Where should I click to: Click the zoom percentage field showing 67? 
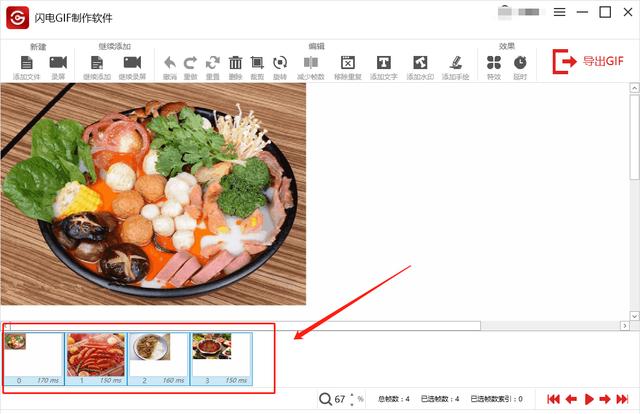[340, 399]
